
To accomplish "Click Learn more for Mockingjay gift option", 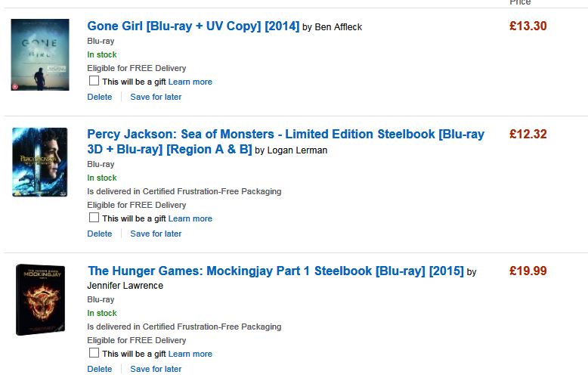I will (190, 354).
